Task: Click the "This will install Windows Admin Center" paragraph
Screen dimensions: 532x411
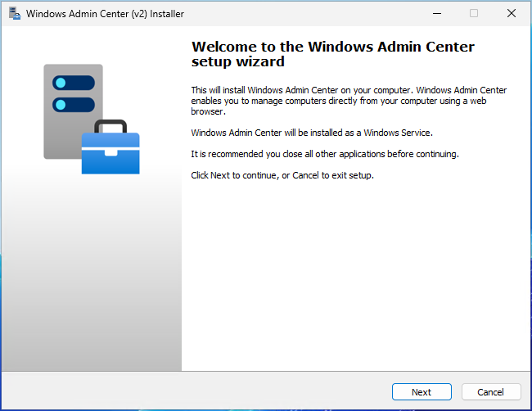Action: click(x=349, y=101)
